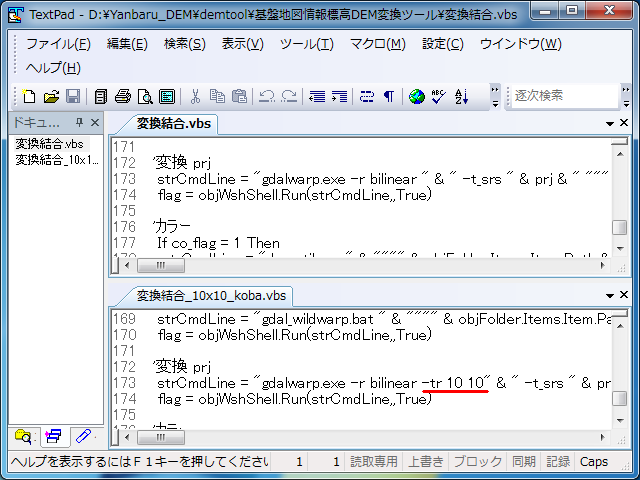Open the ツール(T) menu
Image resolution: width=640 pixels, height=480 pixels.
pos(306,44)
